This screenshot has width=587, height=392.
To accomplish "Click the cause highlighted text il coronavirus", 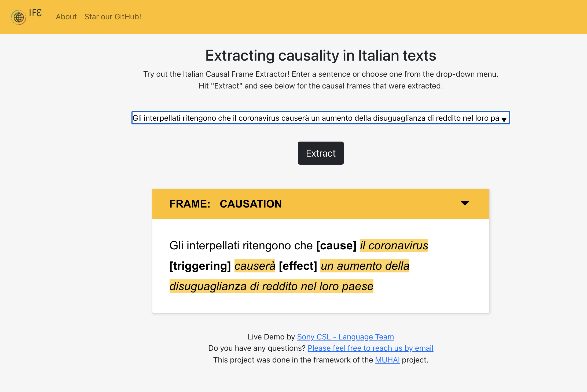I will tap(394, 245).
